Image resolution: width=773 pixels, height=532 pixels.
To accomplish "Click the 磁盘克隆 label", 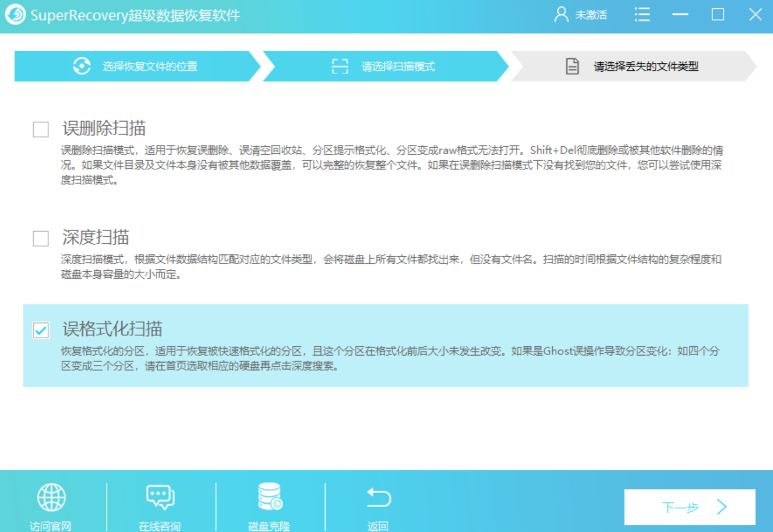I will tap(269, 526).
